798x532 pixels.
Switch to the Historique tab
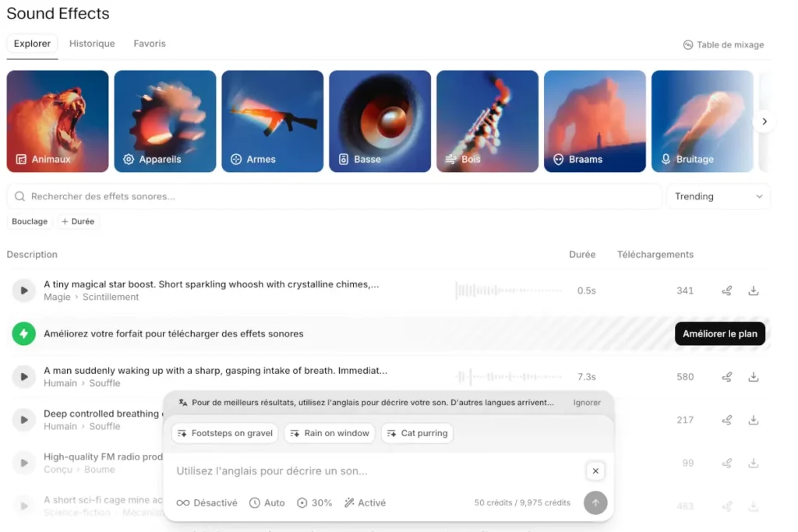click(x=92, y=44)
